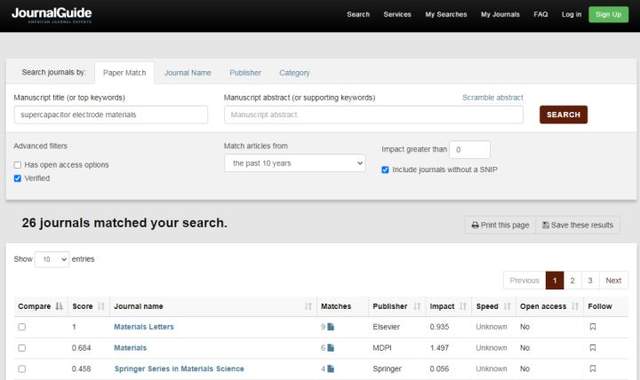Viewport: 640px width, 380px height.
Task: Switch to Category search tab
Action: tap(295, 73)
